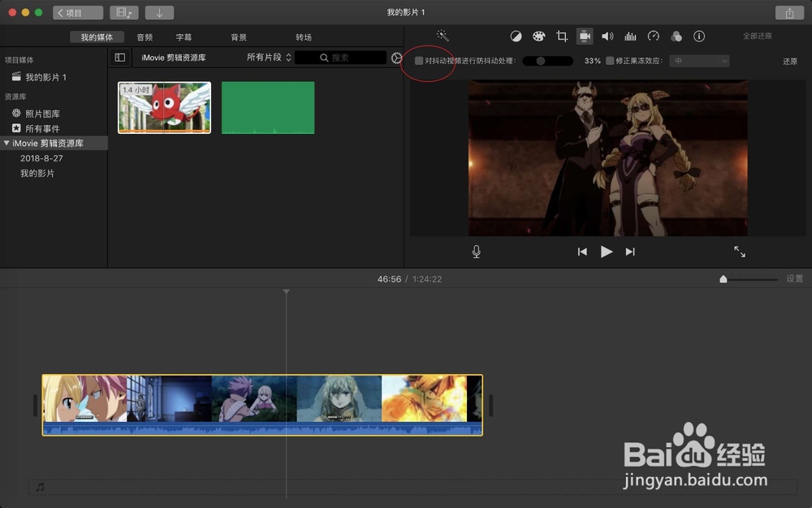Click the voiceover microphone icon

pyautogui.click(x=477, y=252)
